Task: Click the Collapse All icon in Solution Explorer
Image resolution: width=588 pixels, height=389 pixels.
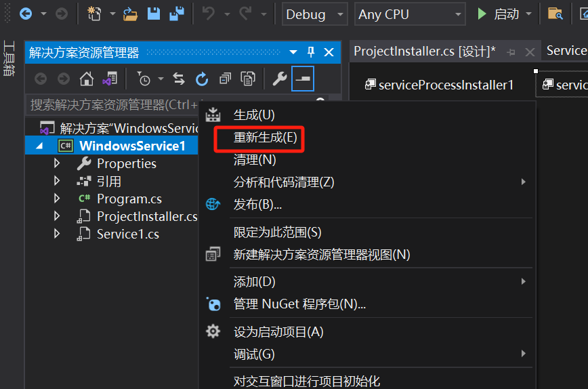Action: point(225,79)
